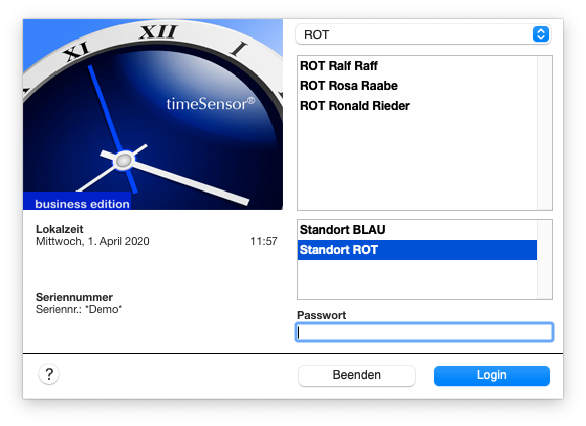Click the question mark help icon
The height and width of the screenshot is (426, 586).
[49, 374]
